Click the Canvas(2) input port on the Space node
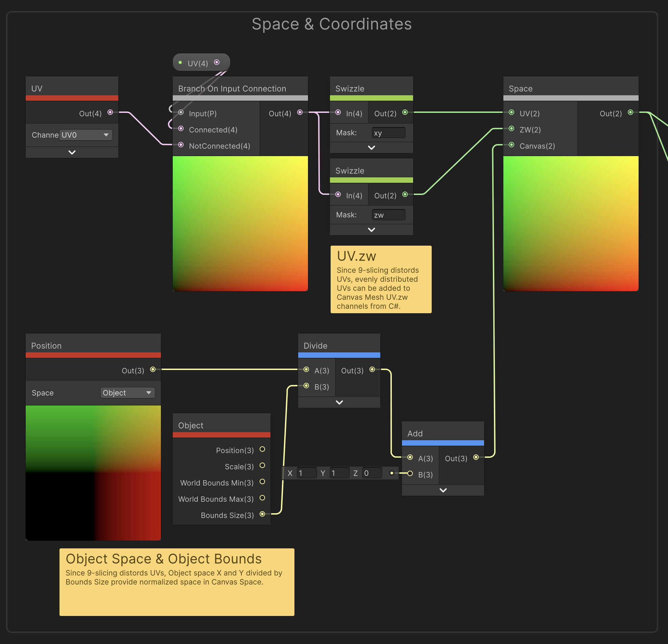The height and width of the screenshot is (644, 668). (x=511, y=145)
